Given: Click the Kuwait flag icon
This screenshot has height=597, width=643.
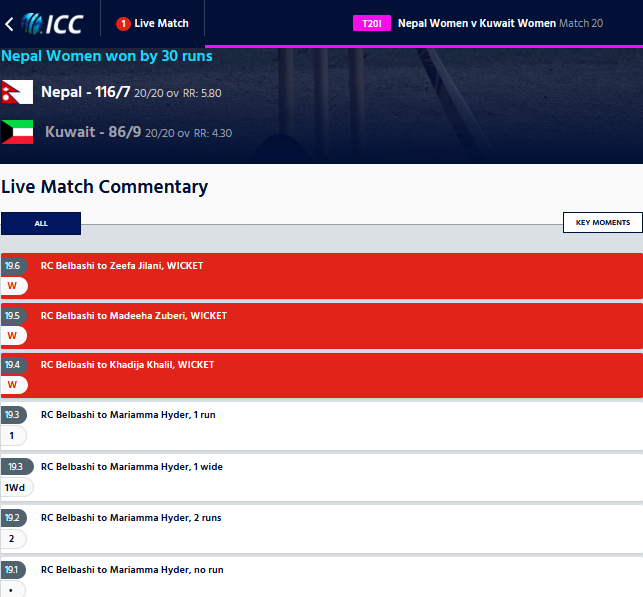Looking at the screenshot, I should point(17,132).
